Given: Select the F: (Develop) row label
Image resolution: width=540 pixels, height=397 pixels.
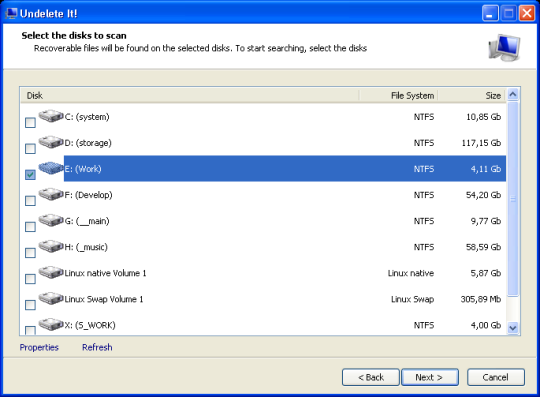Looking at the screenshot, I should click(x=89, y=195).
